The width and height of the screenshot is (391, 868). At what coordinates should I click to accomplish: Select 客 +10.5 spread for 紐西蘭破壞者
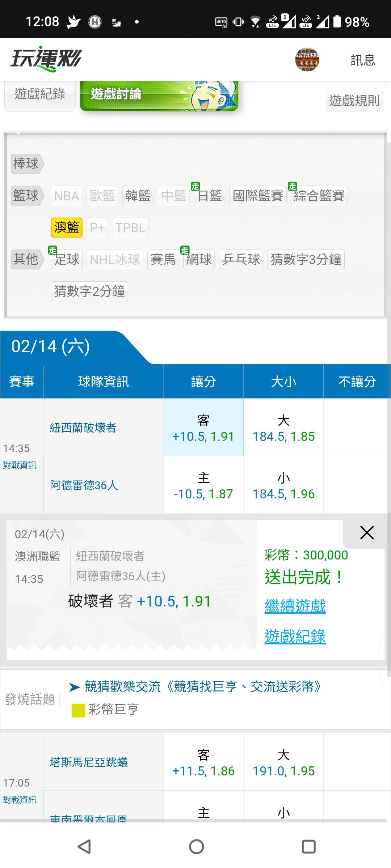point(203,427)
